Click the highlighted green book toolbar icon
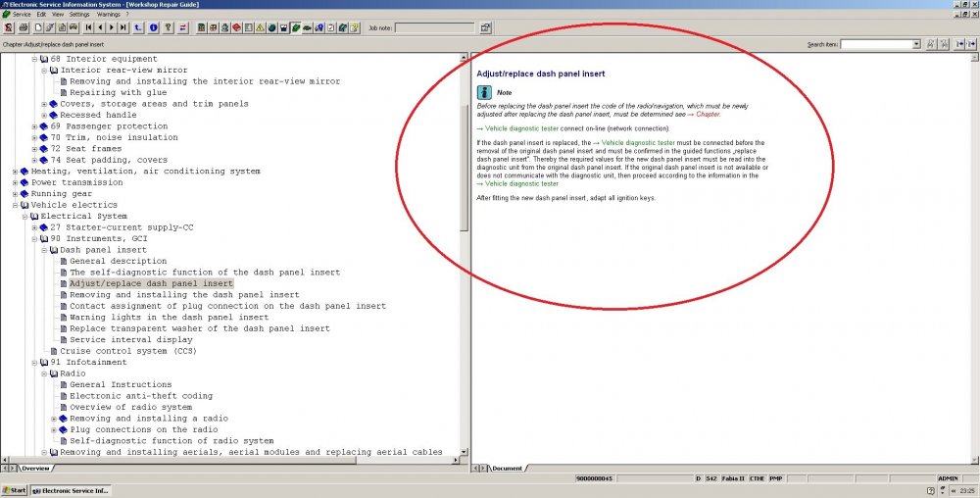Image resolution: width=980 pixels, height=498 pixels. [x=296, y=27]
